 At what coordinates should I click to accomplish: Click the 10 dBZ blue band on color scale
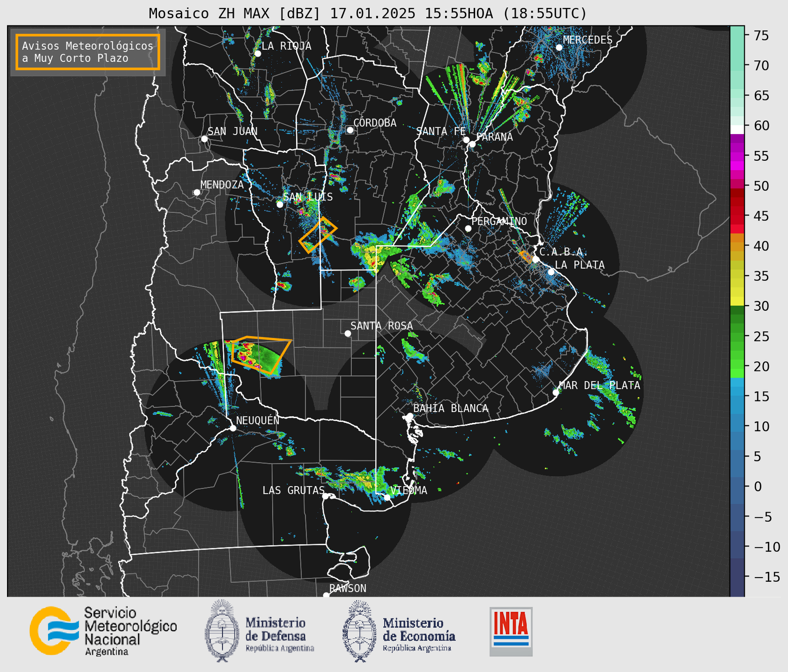point(737,426)
